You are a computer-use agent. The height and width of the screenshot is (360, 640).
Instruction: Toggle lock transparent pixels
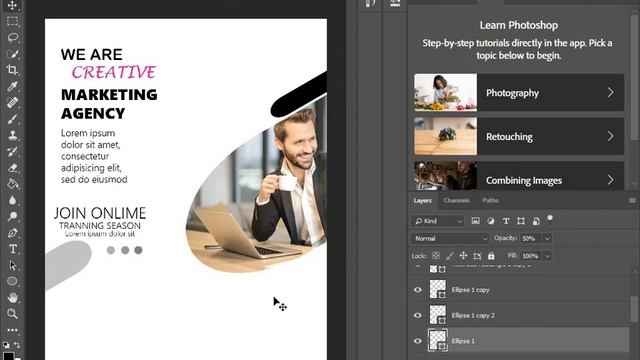(x=436, y=256)
